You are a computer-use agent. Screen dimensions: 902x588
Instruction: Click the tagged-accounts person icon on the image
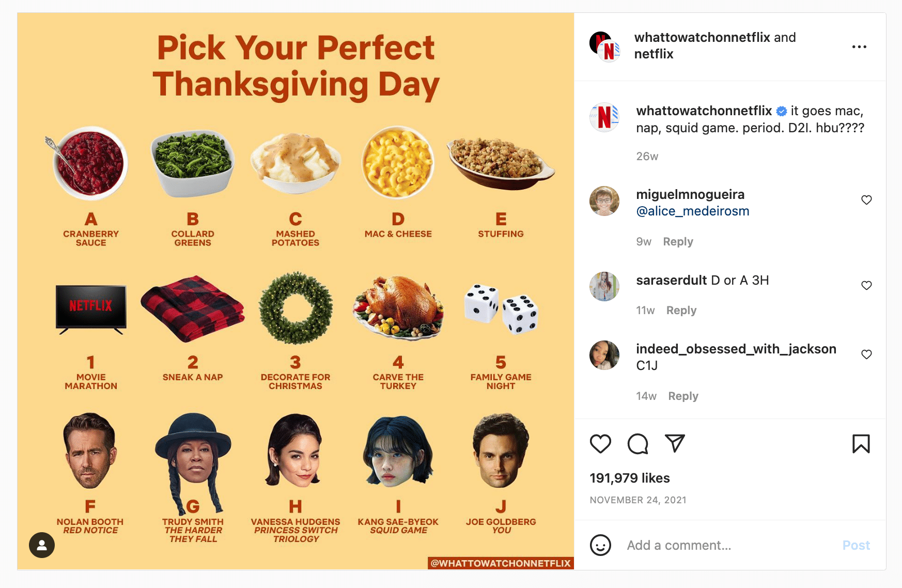pos(42,545)
